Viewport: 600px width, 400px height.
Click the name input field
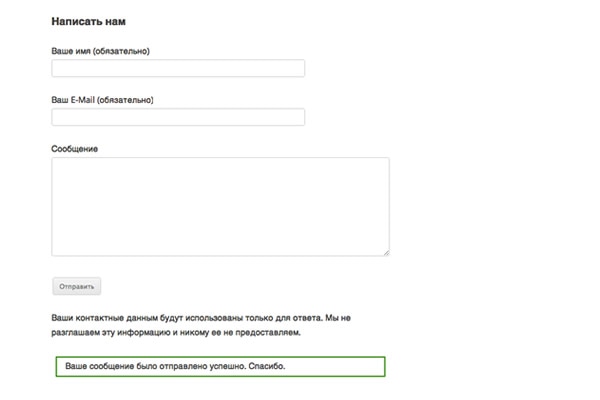(x=178, y=69)
